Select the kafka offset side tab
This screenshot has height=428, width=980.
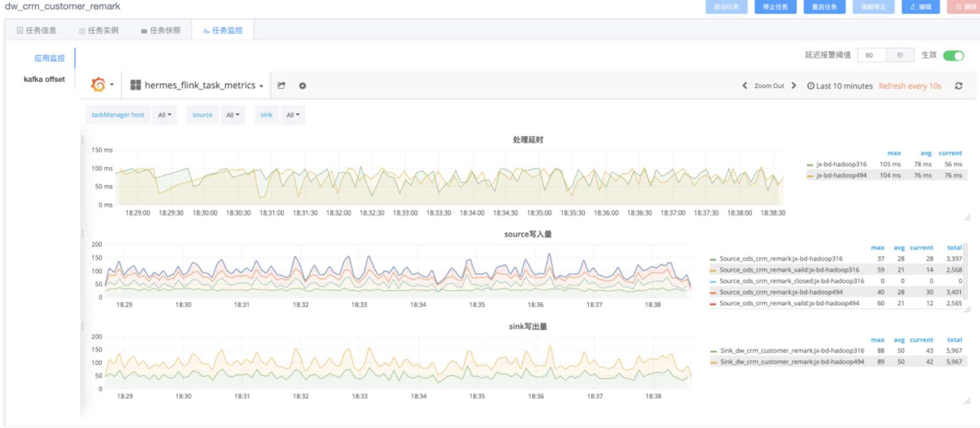(44, 79)
